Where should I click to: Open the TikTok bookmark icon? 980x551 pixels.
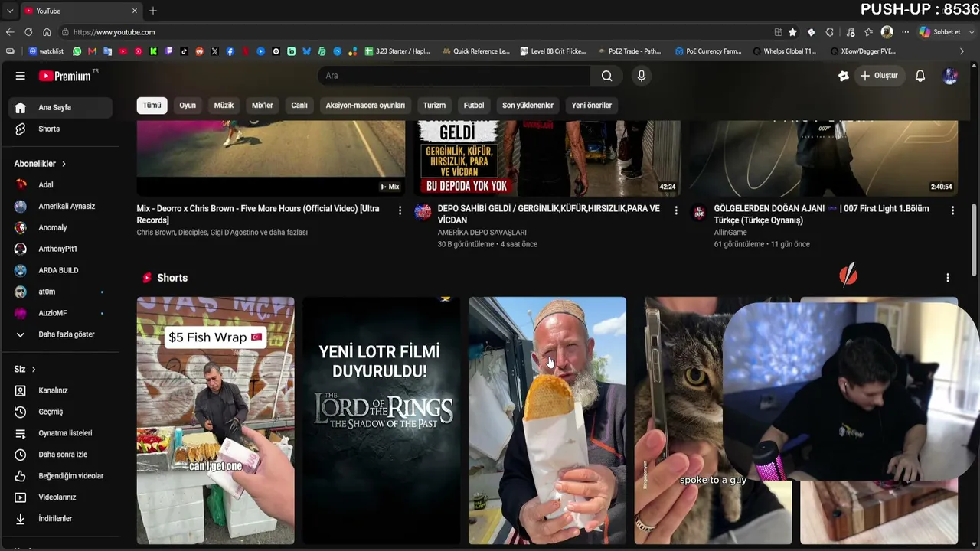click(x=184, y=51)
